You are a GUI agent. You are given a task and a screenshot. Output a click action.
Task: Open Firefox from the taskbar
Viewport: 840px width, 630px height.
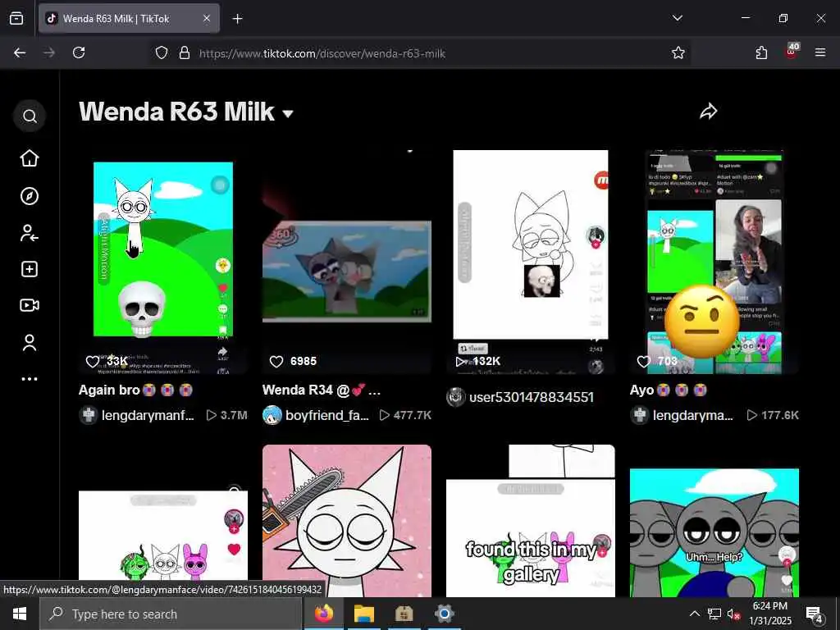pyautogui.click(x=324, y=614)
